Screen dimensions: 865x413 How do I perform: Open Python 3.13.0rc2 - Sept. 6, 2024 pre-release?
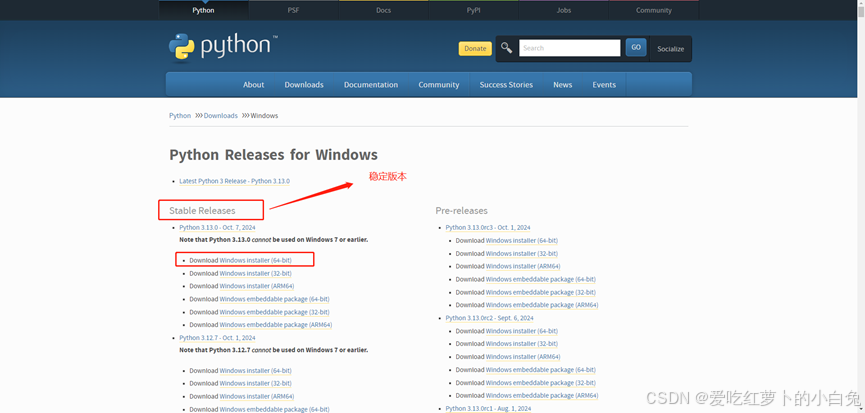tap(489, 318)
